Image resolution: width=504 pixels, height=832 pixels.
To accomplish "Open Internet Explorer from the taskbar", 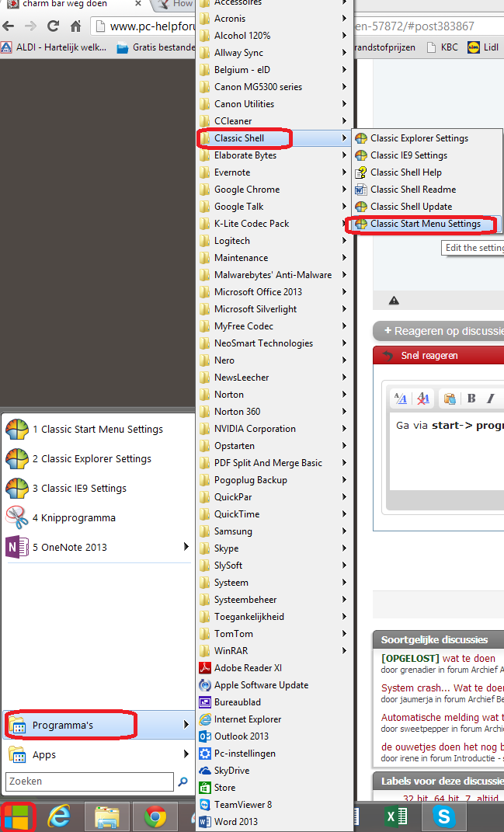I will point(59,817).
